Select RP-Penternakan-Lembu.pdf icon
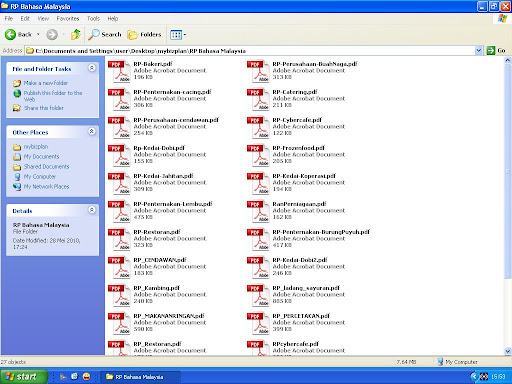512x384 pixels. point(119,211)
